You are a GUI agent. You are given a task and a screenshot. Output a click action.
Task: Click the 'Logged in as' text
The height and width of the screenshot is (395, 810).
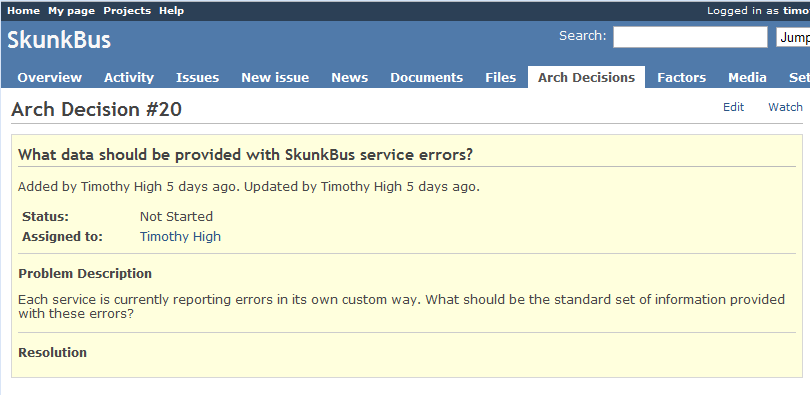click(x=743, y=11)
